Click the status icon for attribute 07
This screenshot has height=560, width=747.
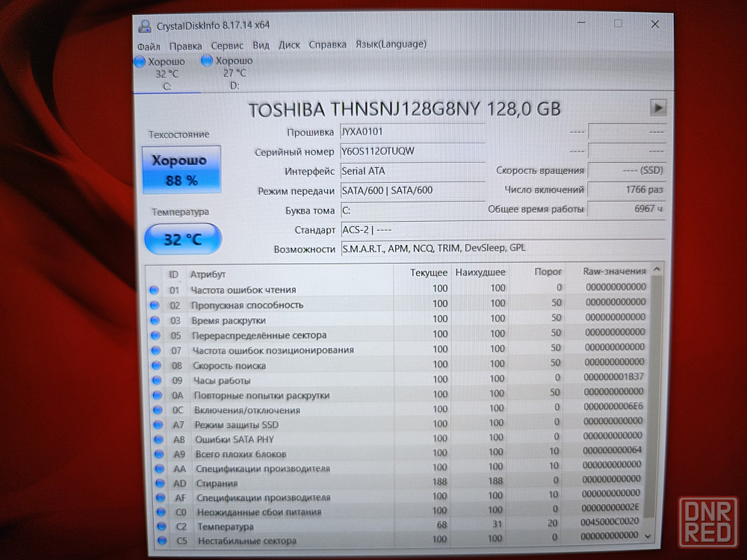(x=156, y=350)
